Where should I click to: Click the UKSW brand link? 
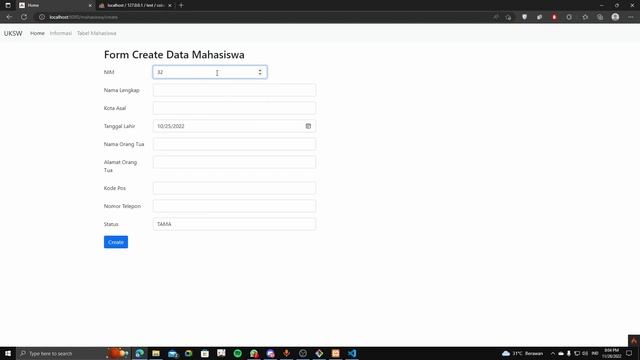(13, 33)
